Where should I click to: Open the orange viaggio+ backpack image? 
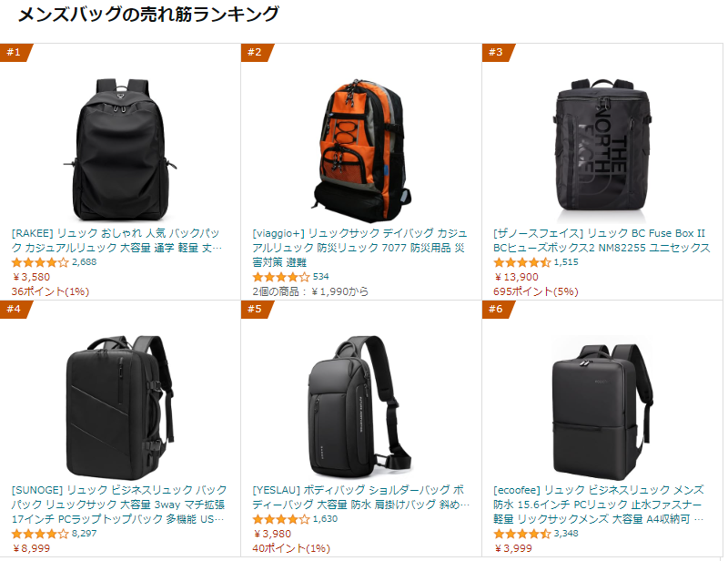click(x=360, y=150)
